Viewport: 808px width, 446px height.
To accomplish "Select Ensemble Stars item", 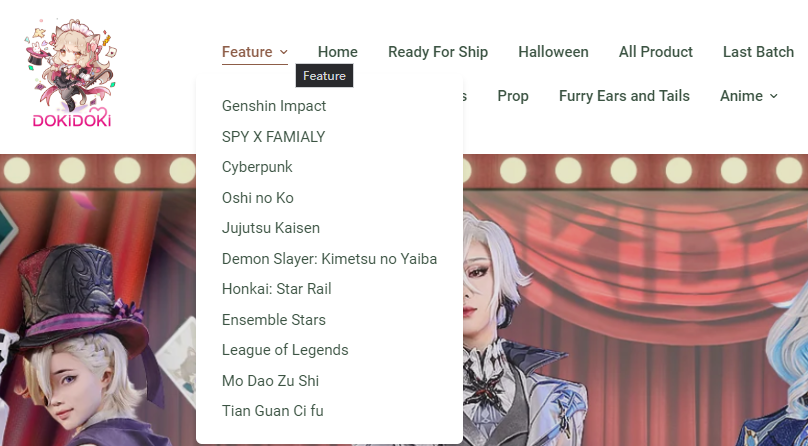I will tap(274, 320).
